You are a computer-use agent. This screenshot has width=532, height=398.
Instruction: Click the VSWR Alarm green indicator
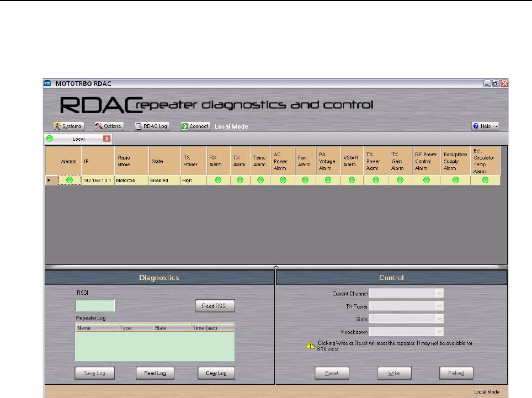pyautogui.click(x=352, y=180)
